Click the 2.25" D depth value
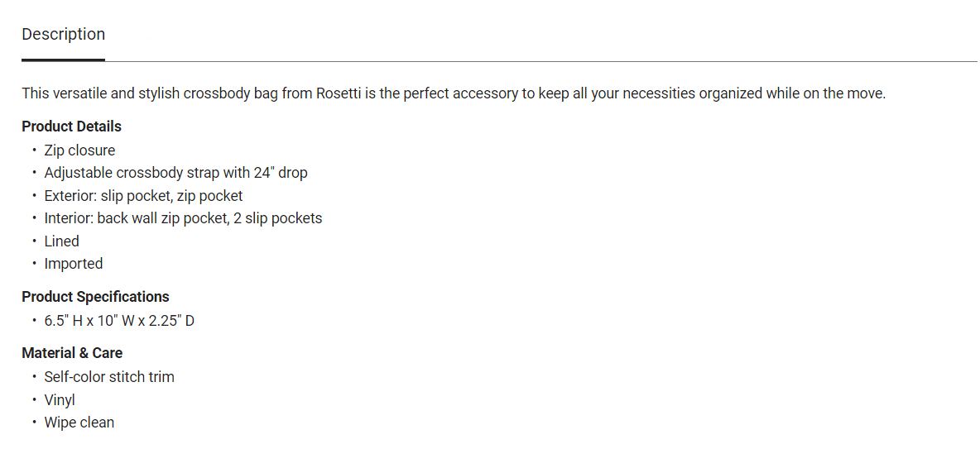The height and width of the screenshot is (468, 980). [x=172, y=321]
